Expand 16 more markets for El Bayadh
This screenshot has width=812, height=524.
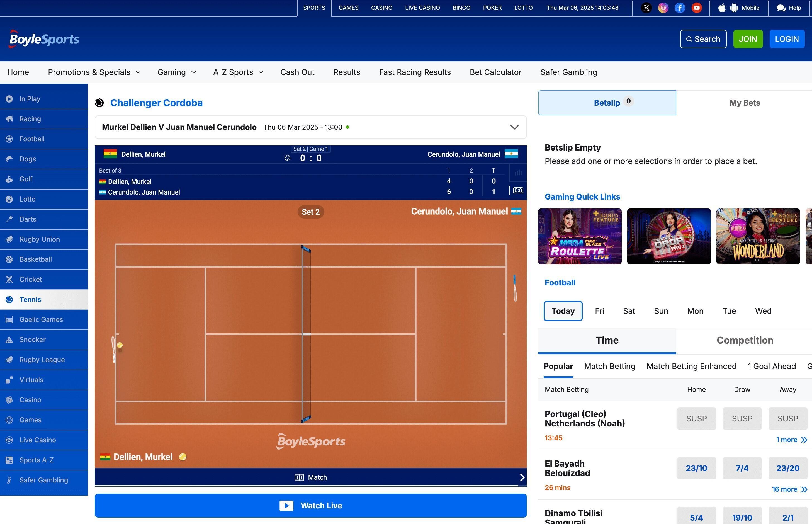(789, 489)
